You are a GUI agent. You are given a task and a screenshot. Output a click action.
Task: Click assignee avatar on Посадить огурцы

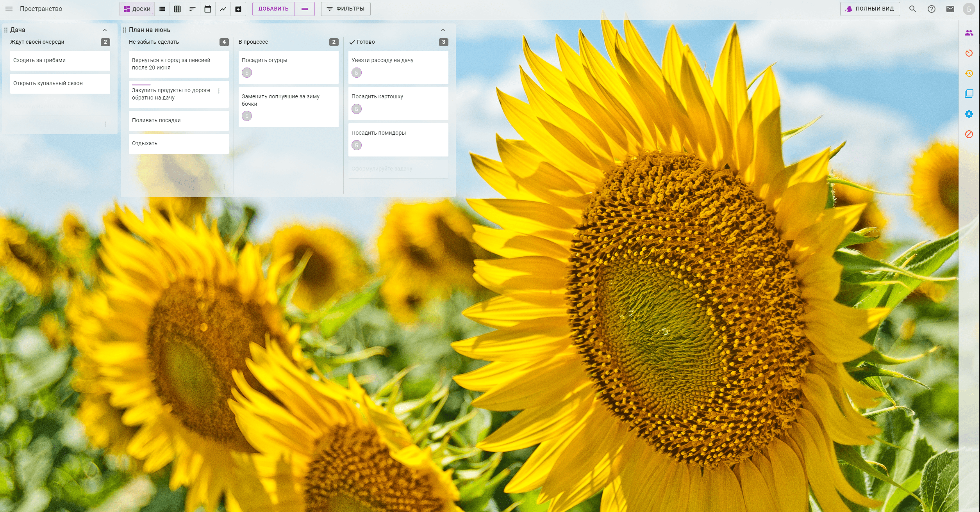(247, 73)
